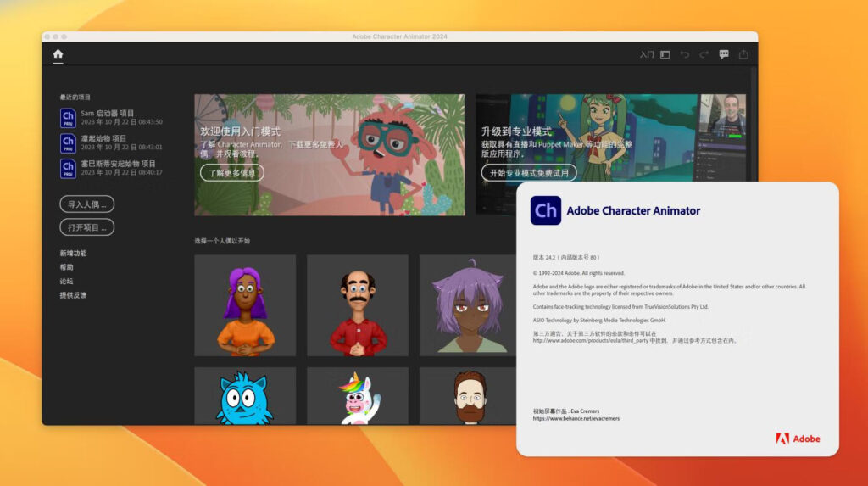Click the Adobe logo in About dialog
Screen dimensions: 868x486
pyautogui.click(x=798, y=439)
